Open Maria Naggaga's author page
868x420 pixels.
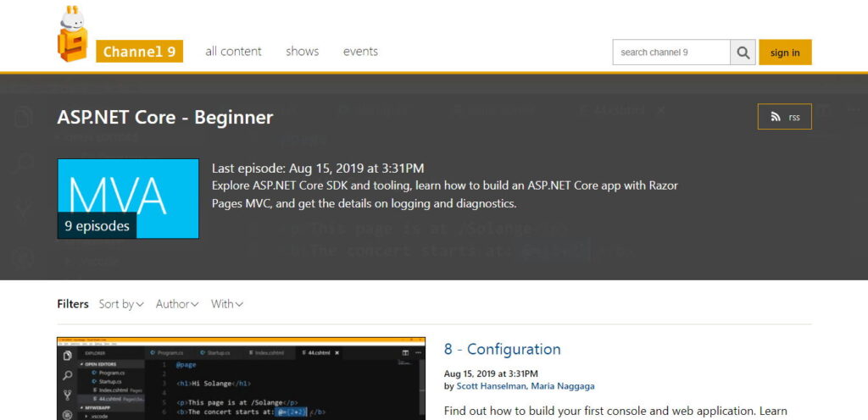click(x=563, y=386)
